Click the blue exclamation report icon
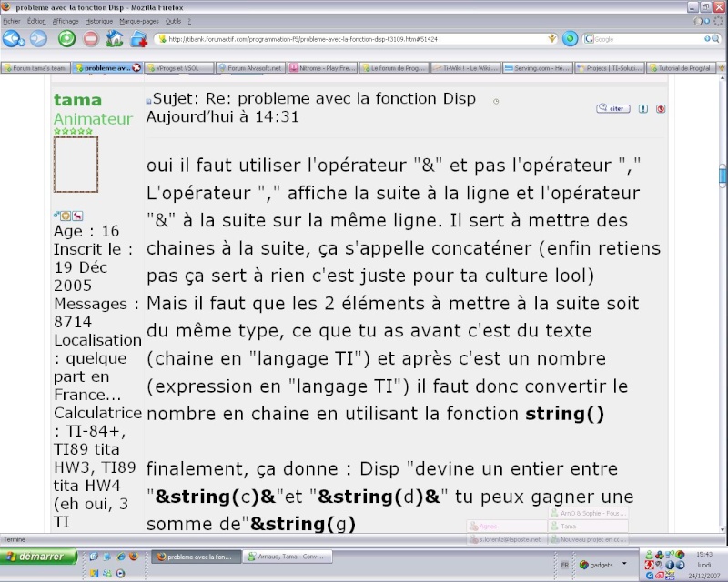Image resolution: width=728 pixels, height=582 pixels. (643, 108)
